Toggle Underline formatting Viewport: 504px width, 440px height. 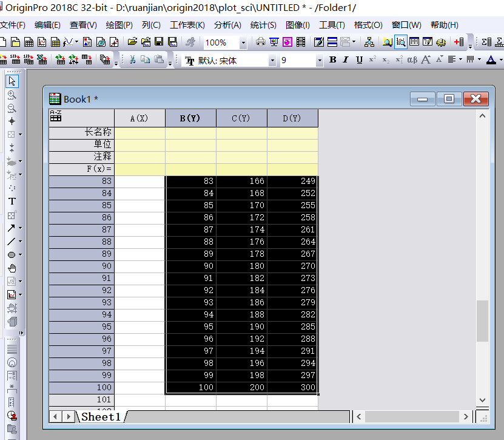pos(360,60)
